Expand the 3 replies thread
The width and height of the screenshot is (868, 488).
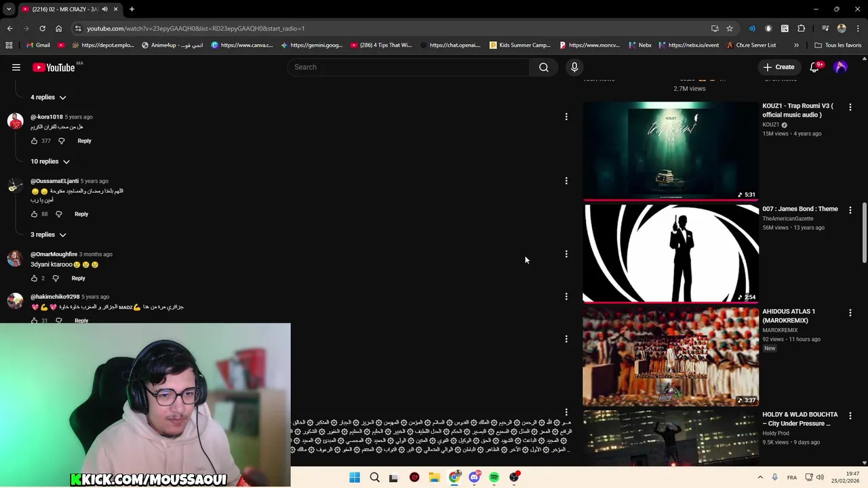tap(48, 235)
